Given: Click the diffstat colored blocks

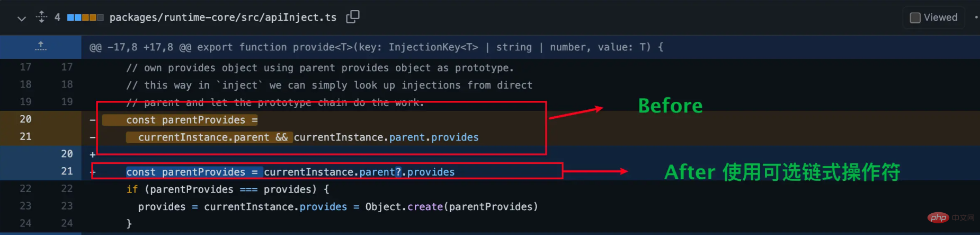Looking at the screenshot, I should pos(85,18).
